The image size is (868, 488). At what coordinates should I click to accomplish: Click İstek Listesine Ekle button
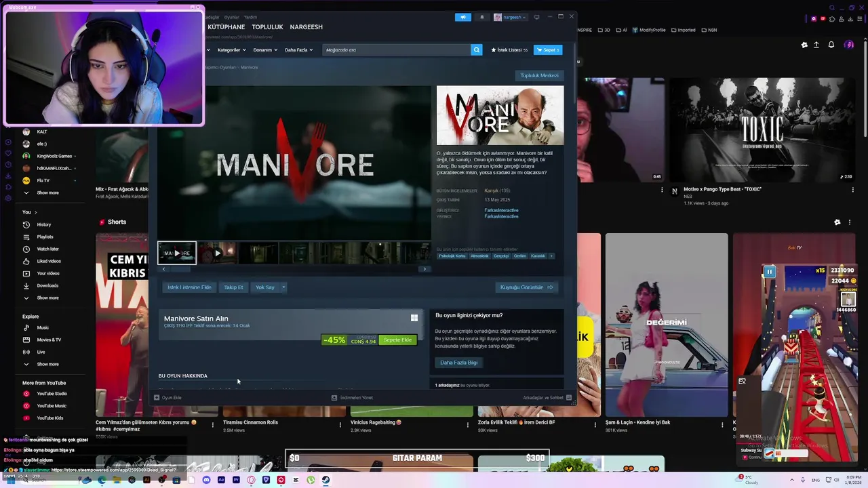point(189,287)
